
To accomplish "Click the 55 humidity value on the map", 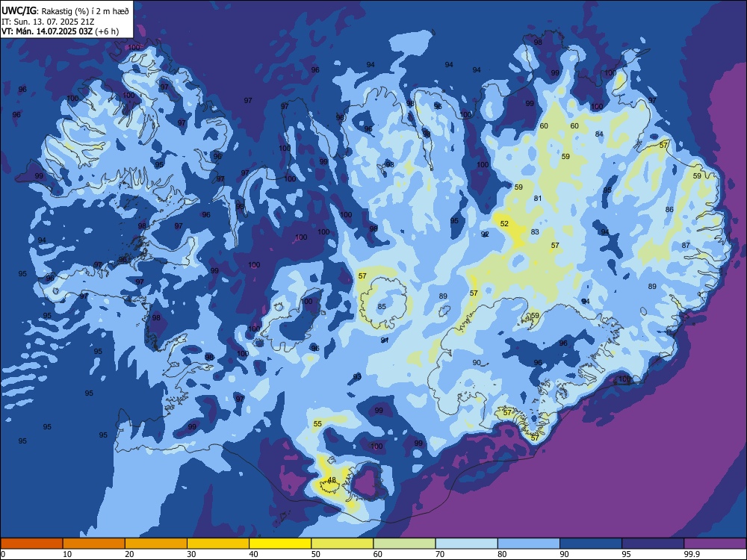I will click(x=317, y=423).
